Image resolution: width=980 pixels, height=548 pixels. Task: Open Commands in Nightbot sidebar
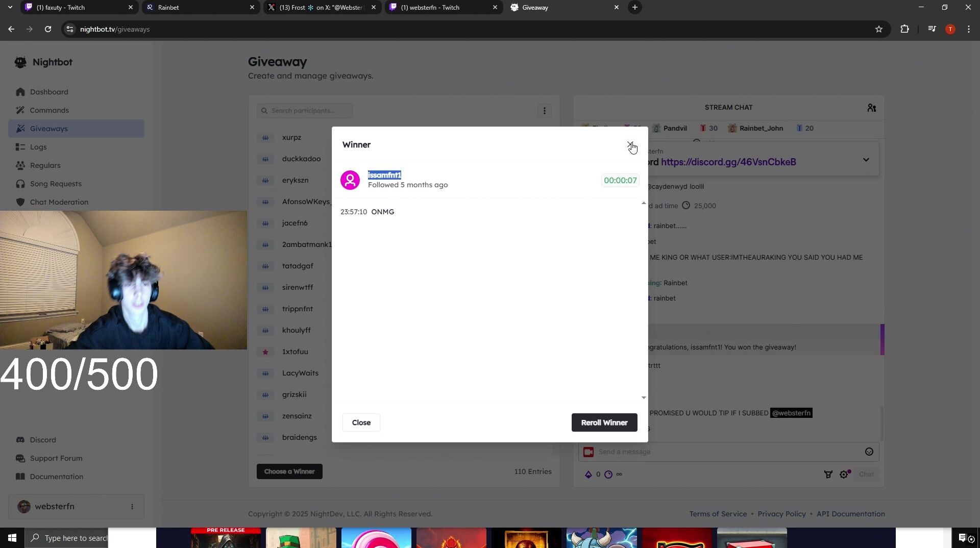pos(77,110)
